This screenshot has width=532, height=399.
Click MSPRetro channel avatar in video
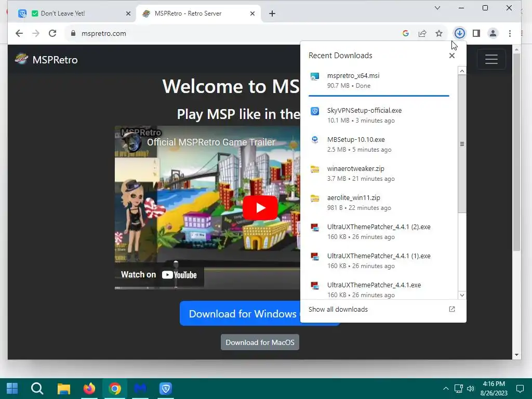[x=132, y=142]
